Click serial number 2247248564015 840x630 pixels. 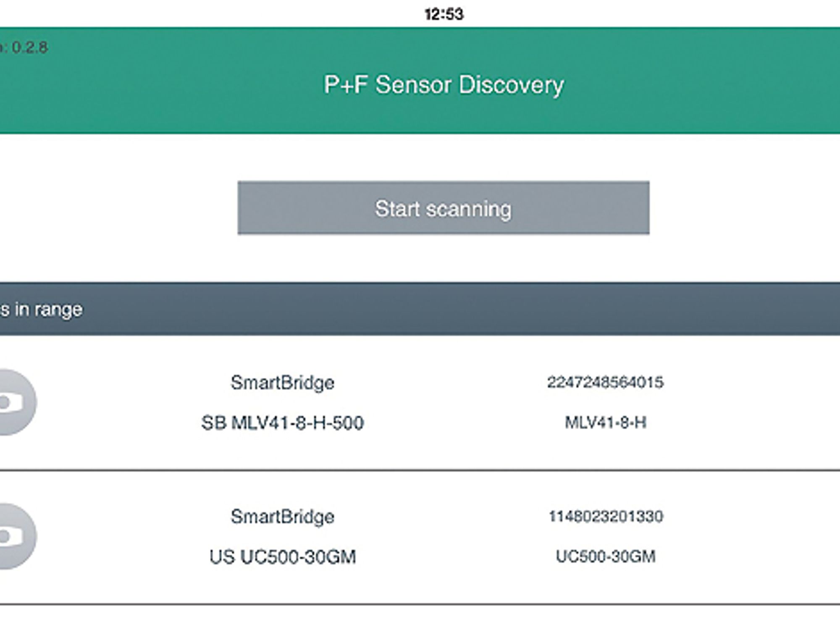(x=605, y=382)
